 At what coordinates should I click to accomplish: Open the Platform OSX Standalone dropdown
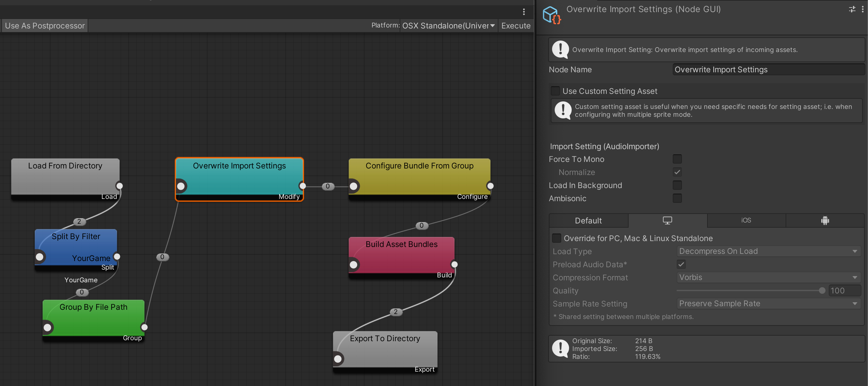tap(448, 26)
